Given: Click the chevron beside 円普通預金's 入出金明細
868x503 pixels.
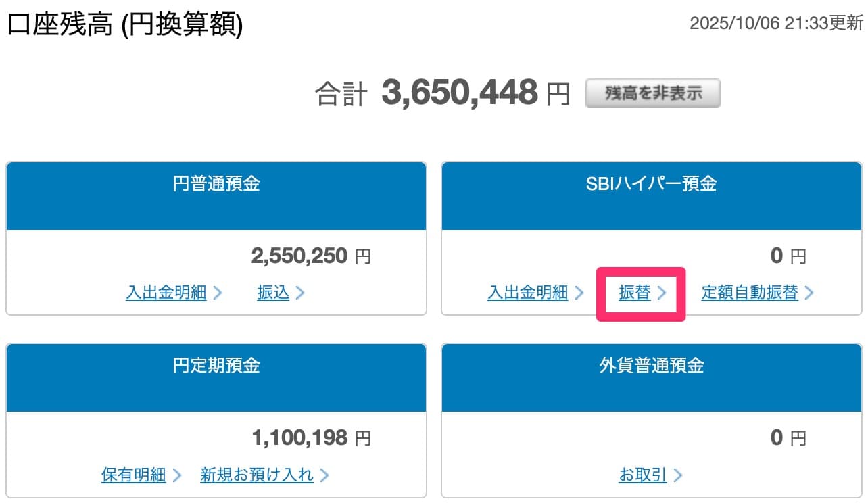Looking at the screenshot, I should click(x=218, y=293).
